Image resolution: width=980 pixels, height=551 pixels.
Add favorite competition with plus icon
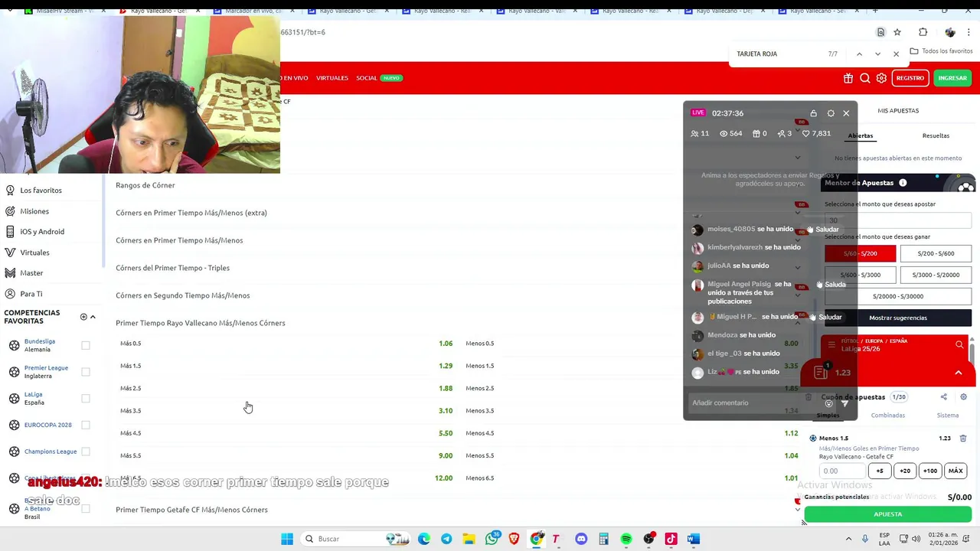83,317
